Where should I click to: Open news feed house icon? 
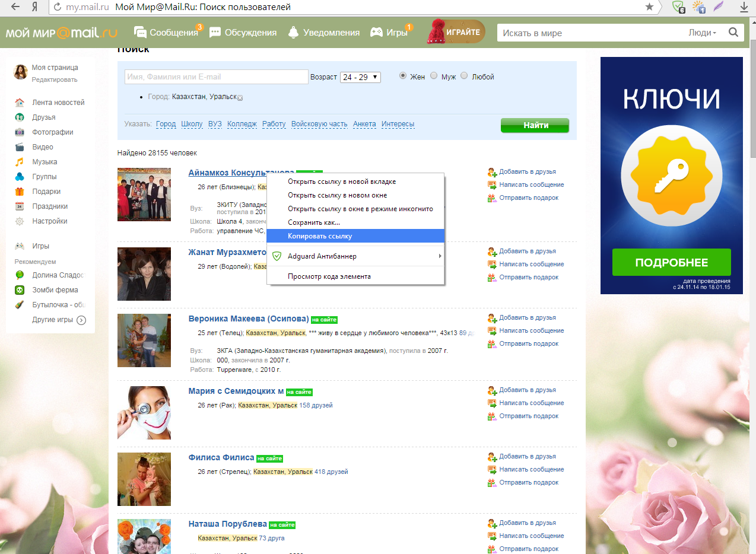click(x=20, y=103)
